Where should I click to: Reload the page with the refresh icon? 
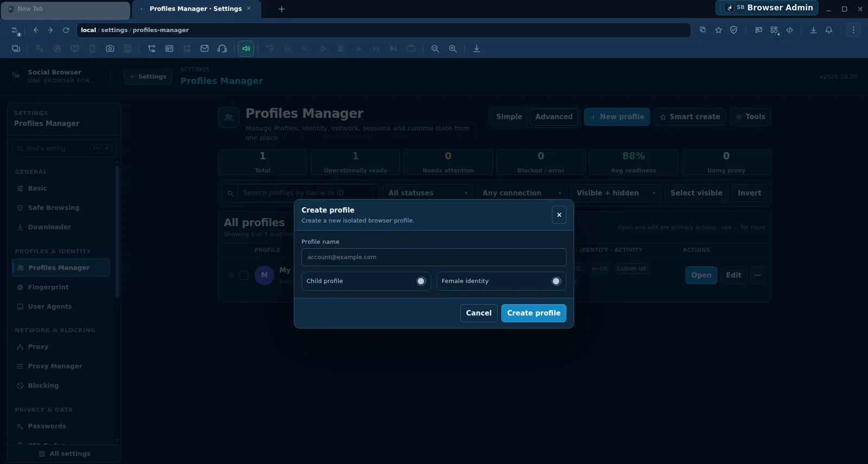66,30
